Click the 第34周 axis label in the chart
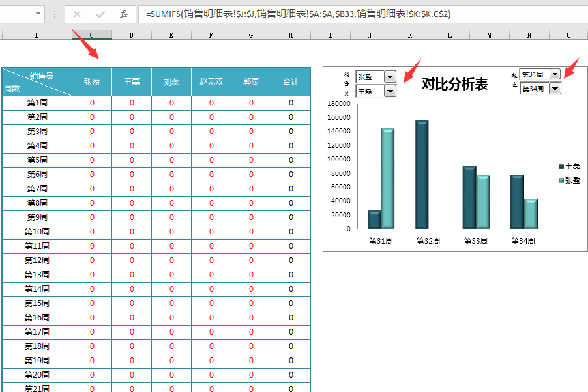 (x=523, y=240)
